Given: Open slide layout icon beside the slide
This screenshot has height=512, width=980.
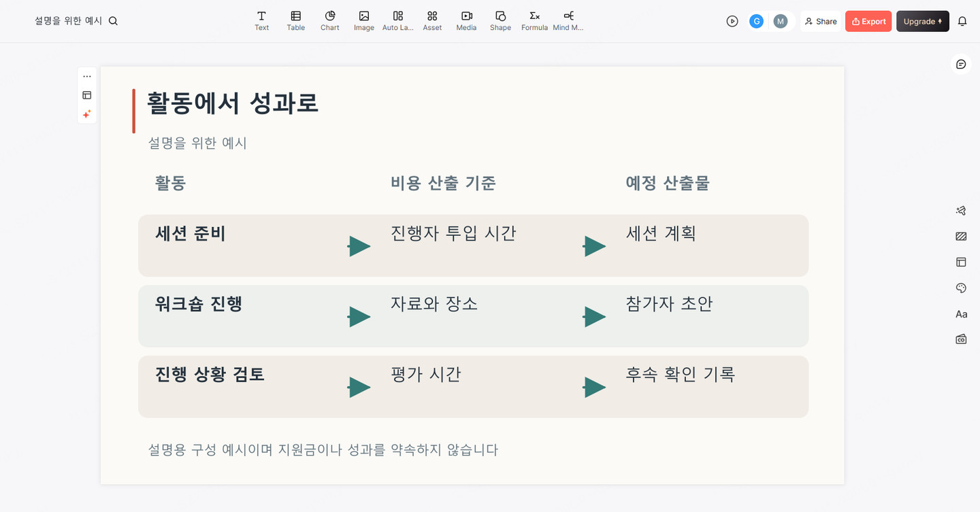Looking at the screenshot, I should pos(87,95).
